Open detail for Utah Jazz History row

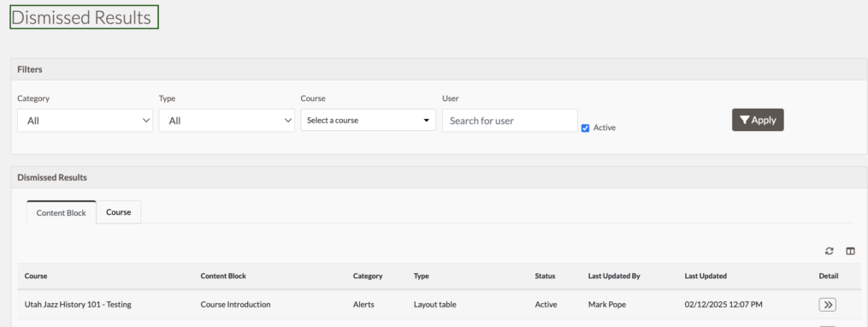tap(828, 304)
